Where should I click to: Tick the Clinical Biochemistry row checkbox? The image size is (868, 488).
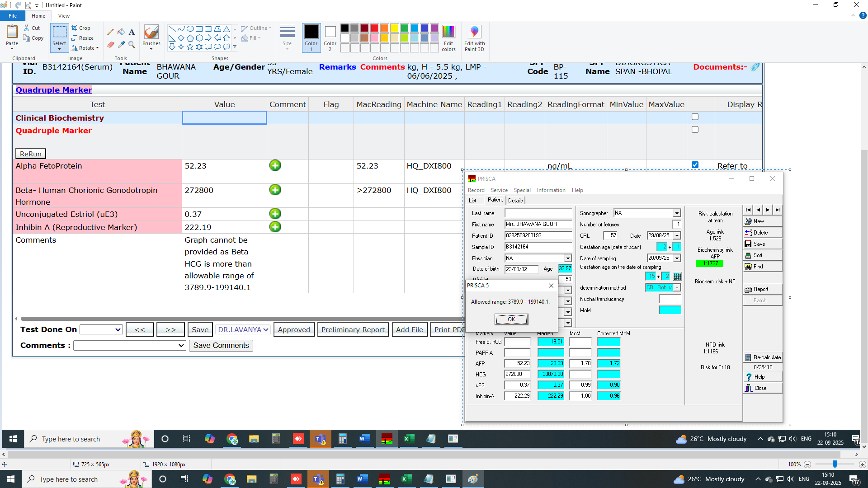695,117
